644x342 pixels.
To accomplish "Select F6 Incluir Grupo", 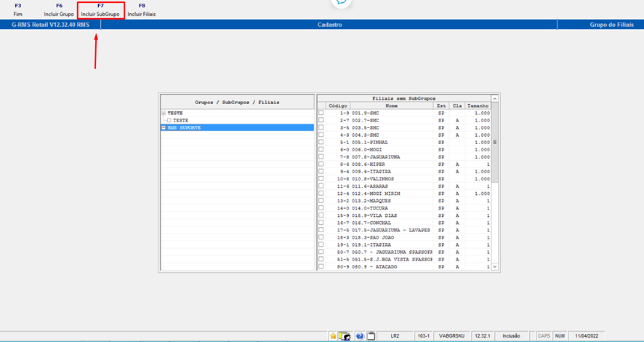I will click(x=59, y=10).
